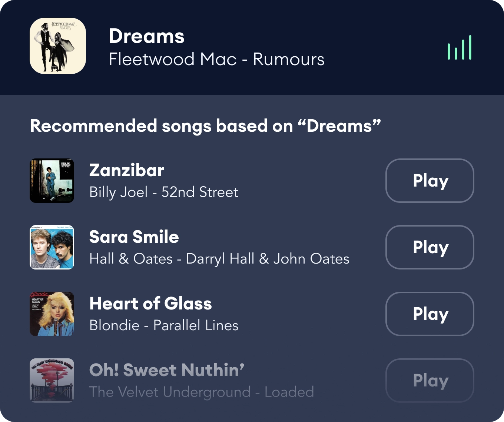Open the Hall & Oates album thumbnail
The image size is (504, 422).
52,247
